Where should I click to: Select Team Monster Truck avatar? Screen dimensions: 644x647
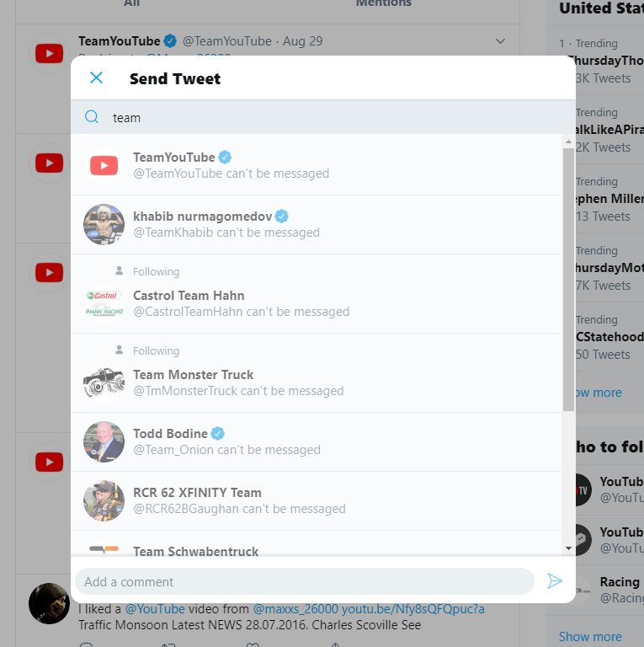pyautogui.click(x=104, y=383)
